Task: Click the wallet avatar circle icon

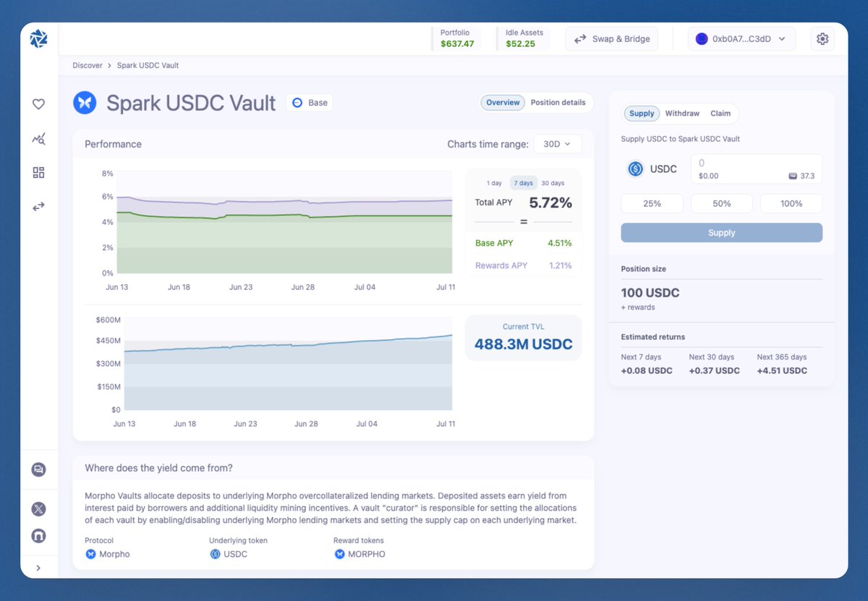Action: click(702, 39)
